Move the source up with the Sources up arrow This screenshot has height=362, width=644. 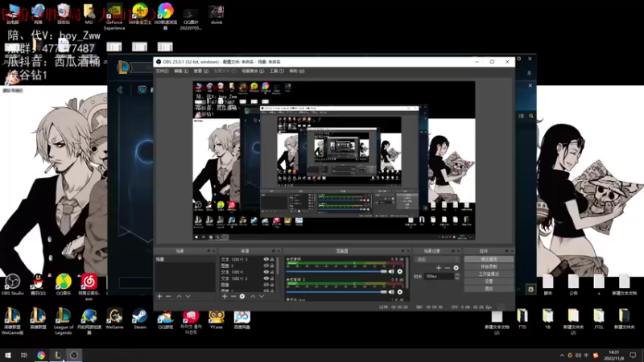pyautogui.click(x=253, y=296)
